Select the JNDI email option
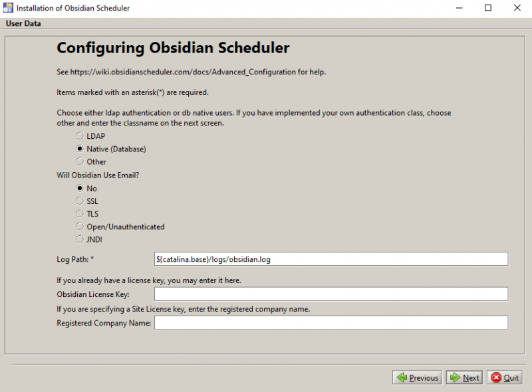 80,239
